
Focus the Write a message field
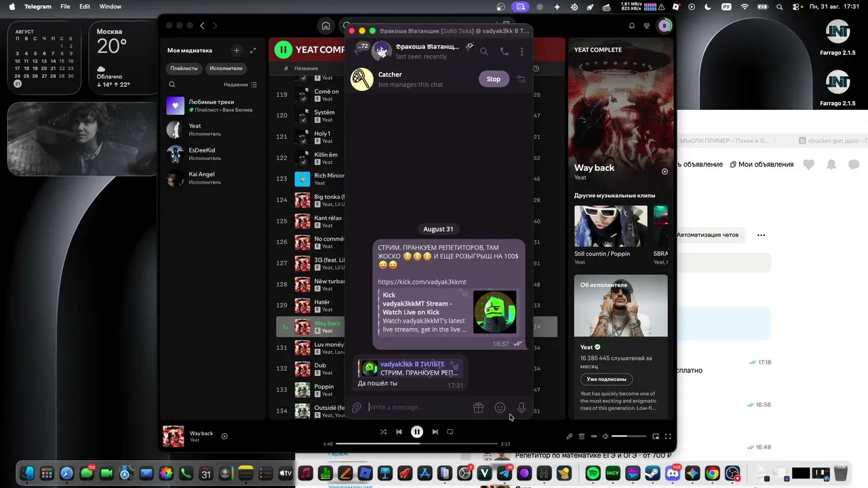418,407
